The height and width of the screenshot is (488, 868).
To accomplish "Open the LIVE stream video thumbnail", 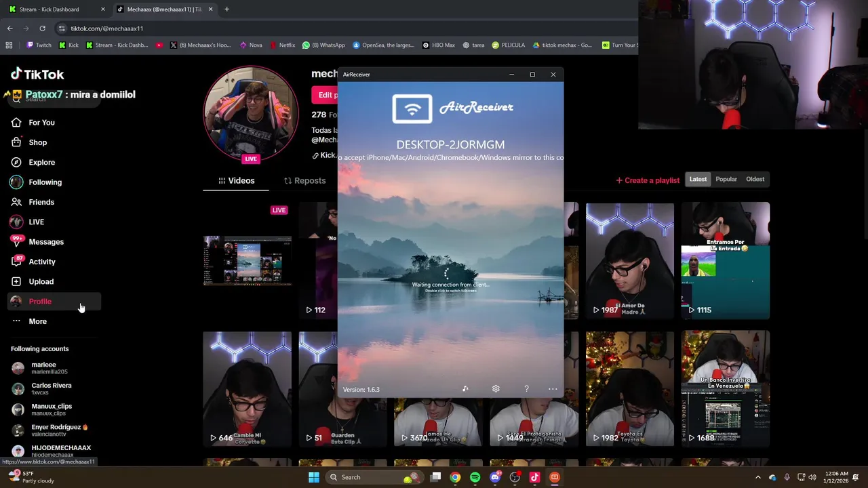I will click(x=248, y=260).
